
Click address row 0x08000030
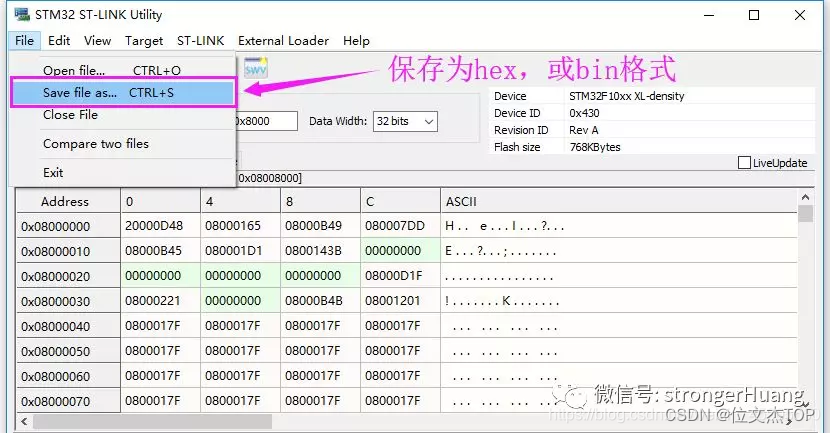pos(68,301)
